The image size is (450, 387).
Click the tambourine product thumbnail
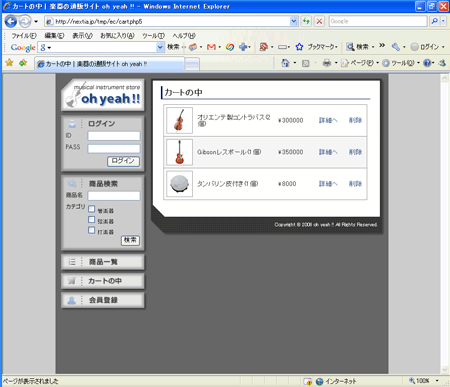pos(179,184)
